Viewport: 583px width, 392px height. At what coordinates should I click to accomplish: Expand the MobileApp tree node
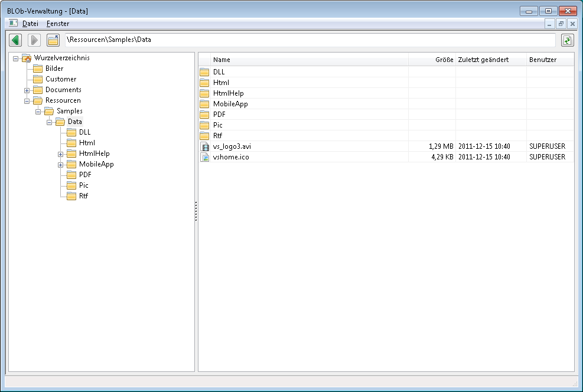point(61,165)
